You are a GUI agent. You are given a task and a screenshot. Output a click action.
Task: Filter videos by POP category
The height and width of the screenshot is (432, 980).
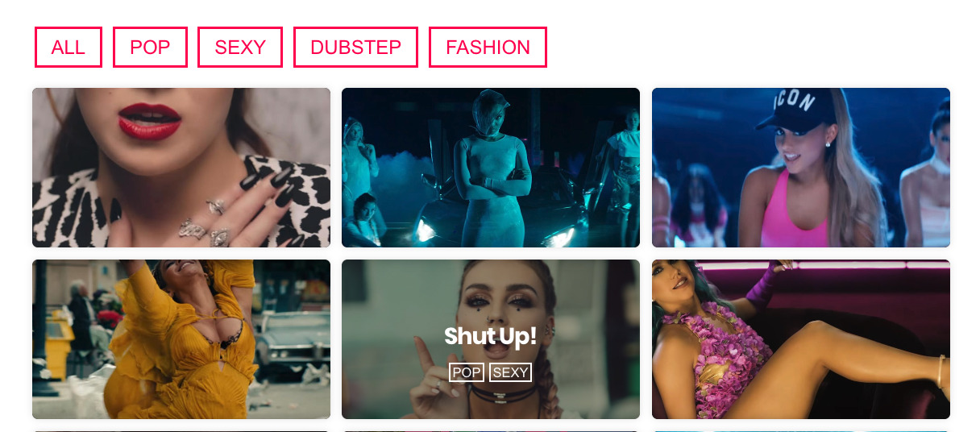pos(150,48)
